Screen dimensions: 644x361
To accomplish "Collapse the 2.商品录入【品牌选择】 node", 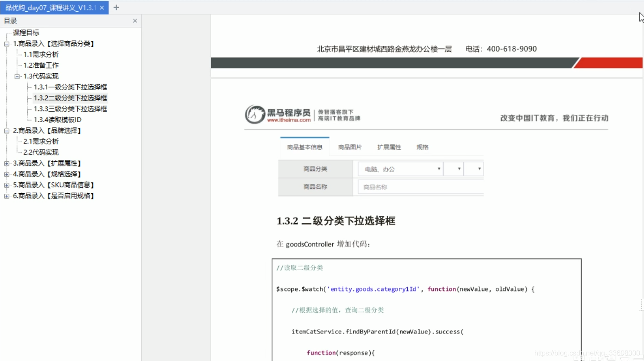I will tap(7, 130).
